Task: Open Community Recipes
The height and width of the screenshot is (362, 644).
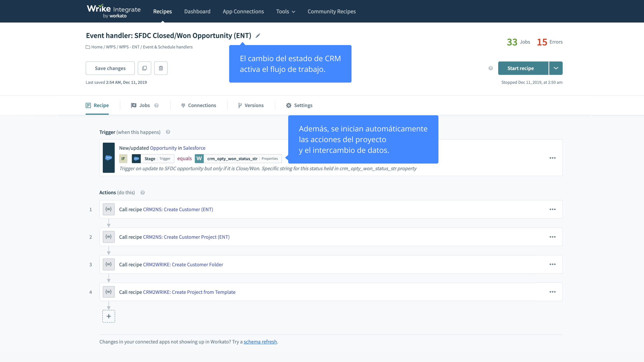Action: click(x=332, y=11)
